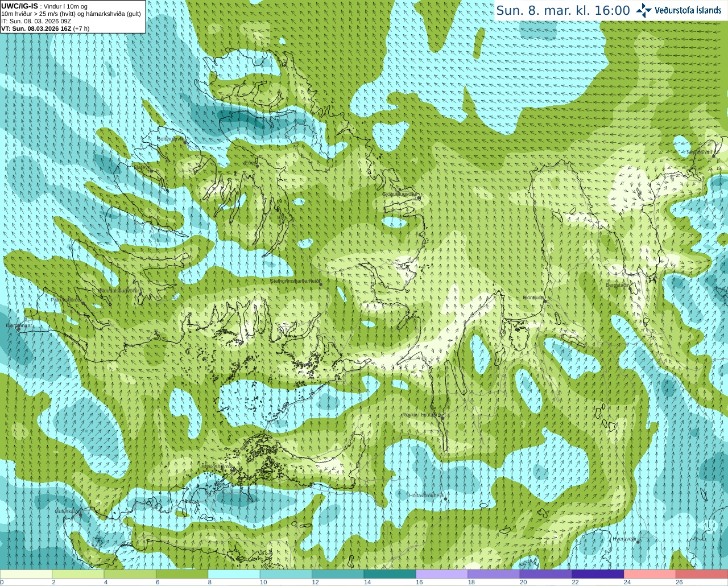Select the 4–6 m/s light green swatch

pos(130,574)
